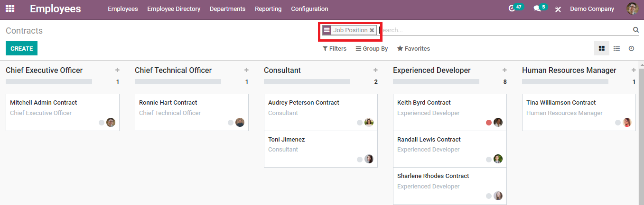Viewport: 644px width, 205px height.
Task: Open the apps grid menu icon
Action: pos(10,9)
